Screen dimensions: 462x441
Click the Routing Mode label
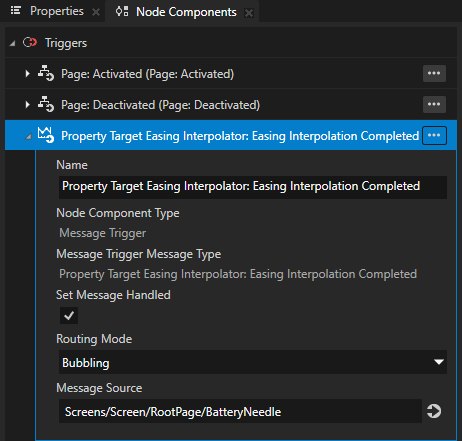click(94, 339)
